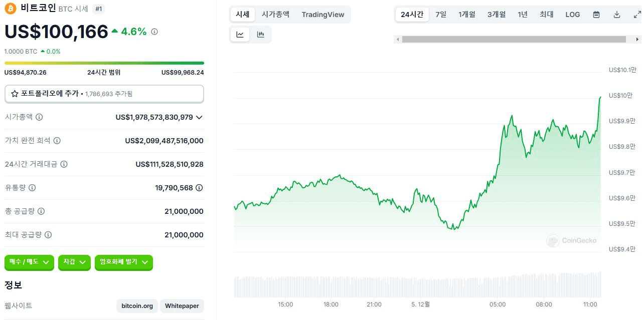The height and width of the screenshot is (320, 644).
Task: Click the 정보 section heading
Action: [x=13, y=285]
